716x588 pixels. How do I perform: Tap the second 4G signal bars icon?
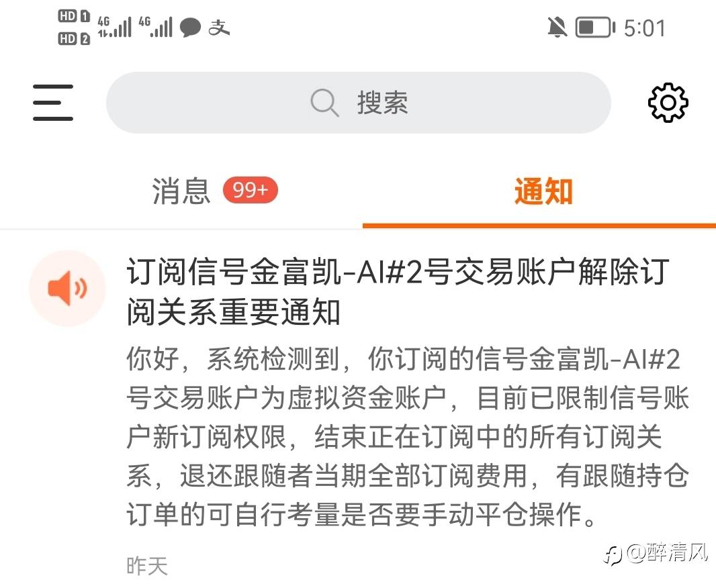tap(156, 27)
